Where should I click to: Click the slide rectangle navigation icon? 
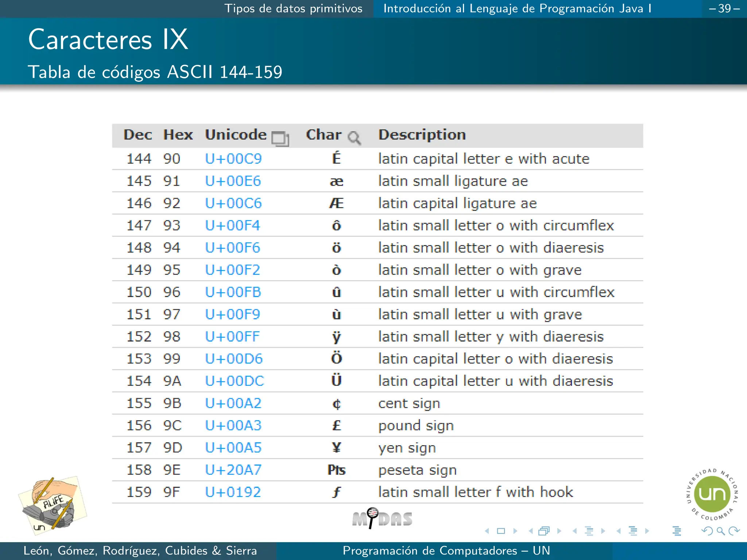tap(501, 531)
